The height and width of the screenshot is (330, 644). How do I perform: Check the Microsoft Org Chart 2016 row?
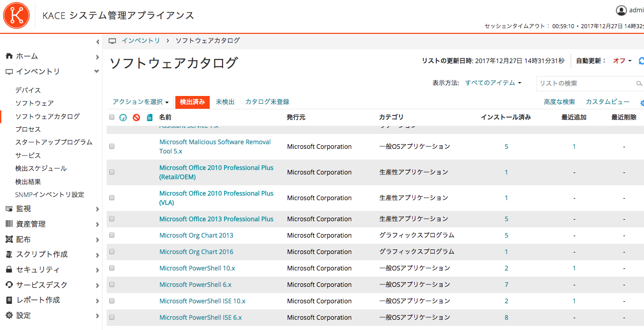click(x=112, y=252)
